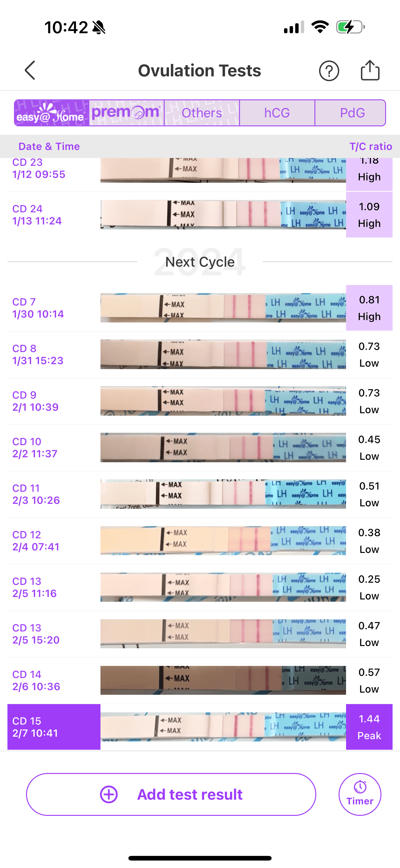Switch to the Others tab
The image size is (400, 868).
(x=202, y=113)
